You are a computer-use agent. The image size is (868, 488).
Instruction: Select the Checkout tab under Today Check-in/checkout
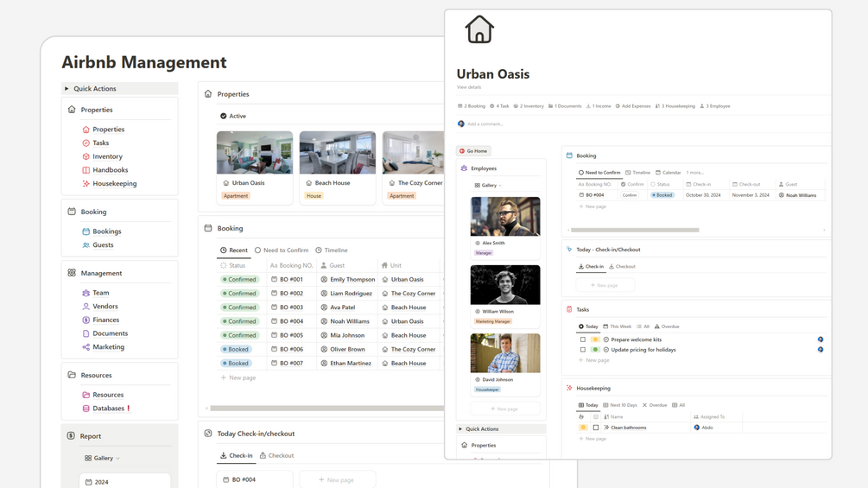coord(276,455)
